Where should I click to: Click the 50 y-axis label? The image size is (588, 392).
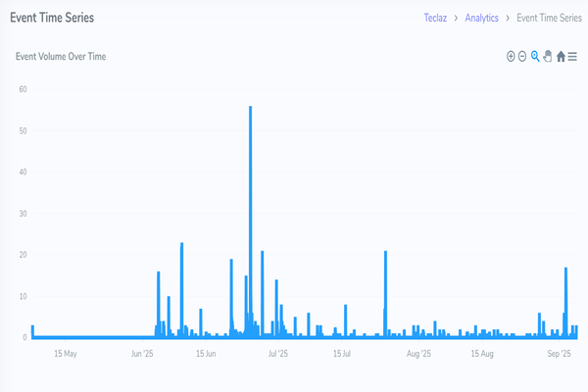tap(23, 131)
